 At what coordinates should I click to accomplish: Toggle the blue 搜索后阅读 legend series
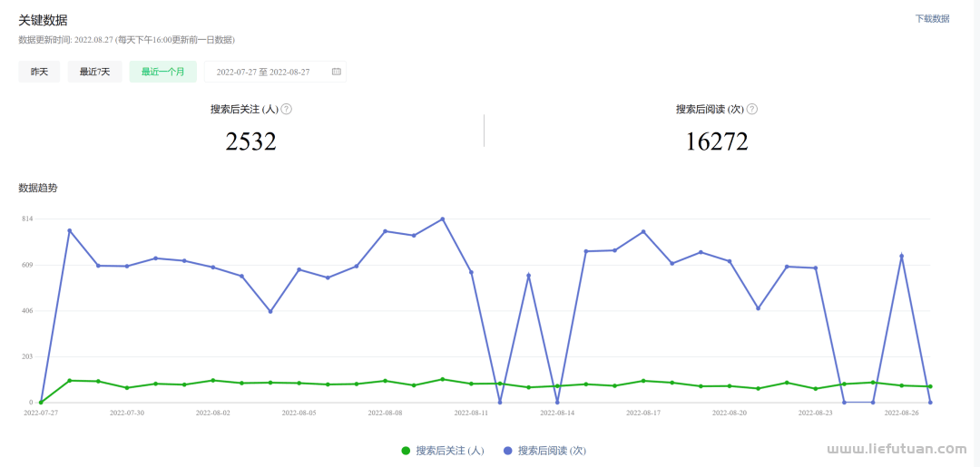click(x=544, y=451)
